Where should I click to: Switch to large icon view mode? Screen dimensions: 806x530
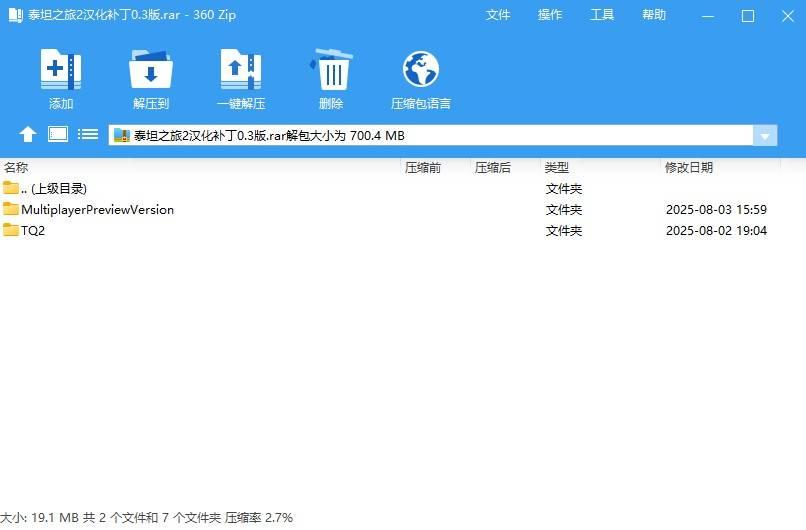(58, 135)
